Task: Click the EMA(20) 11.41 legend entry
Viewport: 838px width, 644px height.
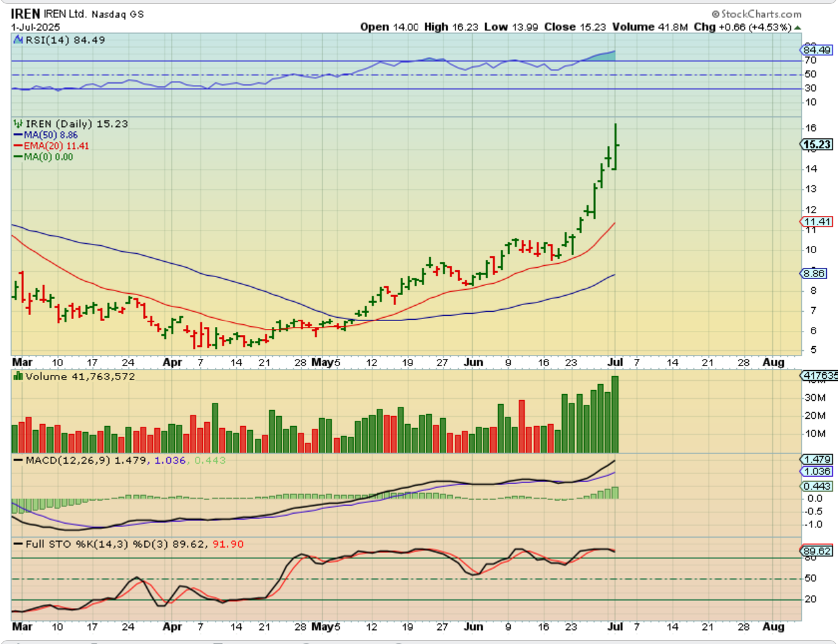Action: click(52, 146)
